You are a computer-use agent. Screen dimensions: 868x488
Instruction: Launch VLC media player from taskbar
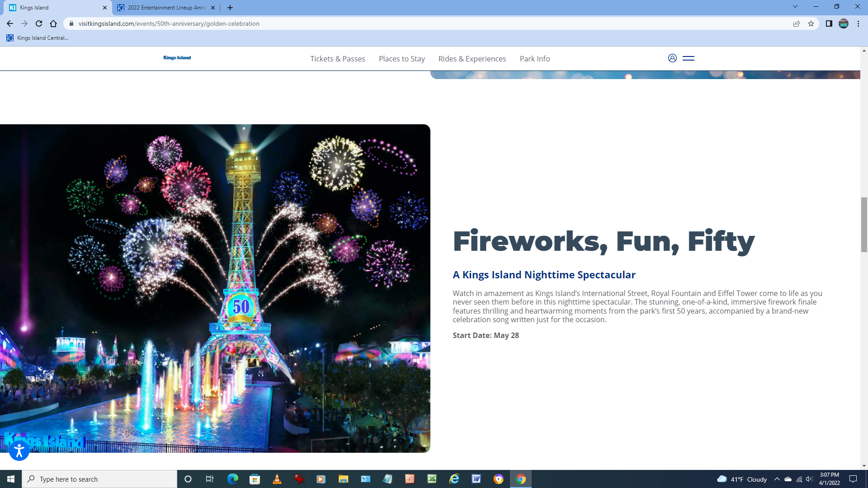277,479
